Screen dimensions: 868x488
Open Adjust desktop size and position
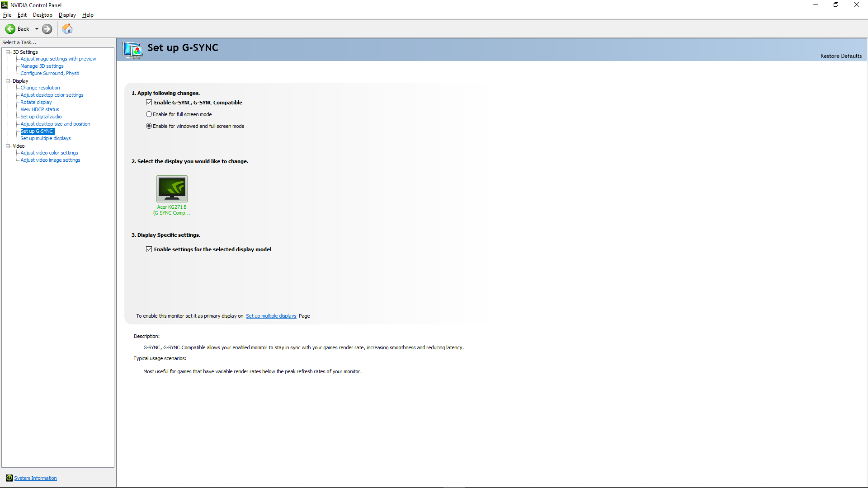tap(55, 124)
